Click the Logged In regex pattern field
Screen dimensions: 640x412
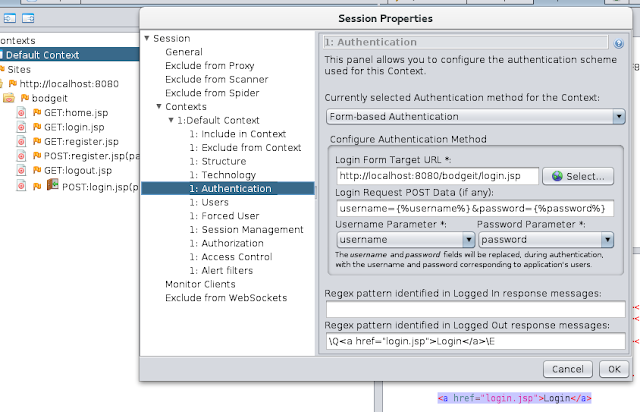[474, 309]
